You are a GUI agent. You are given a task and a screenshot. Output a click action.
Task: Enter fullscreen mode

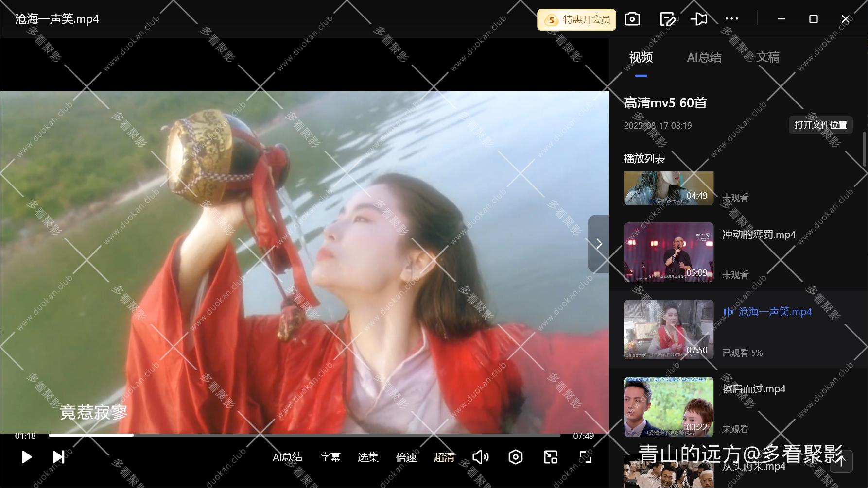(586, 457)
